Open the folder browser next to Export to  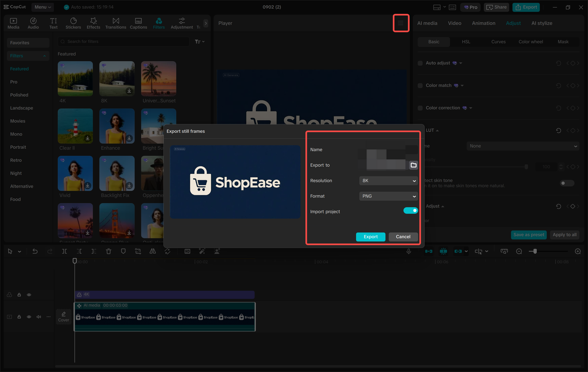tap(413, 165)
